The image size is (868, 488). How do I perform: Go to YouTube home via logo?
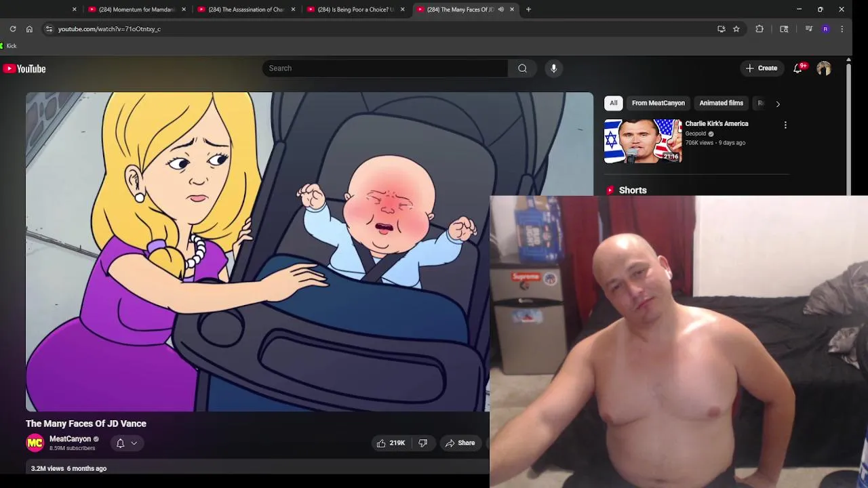24,68
